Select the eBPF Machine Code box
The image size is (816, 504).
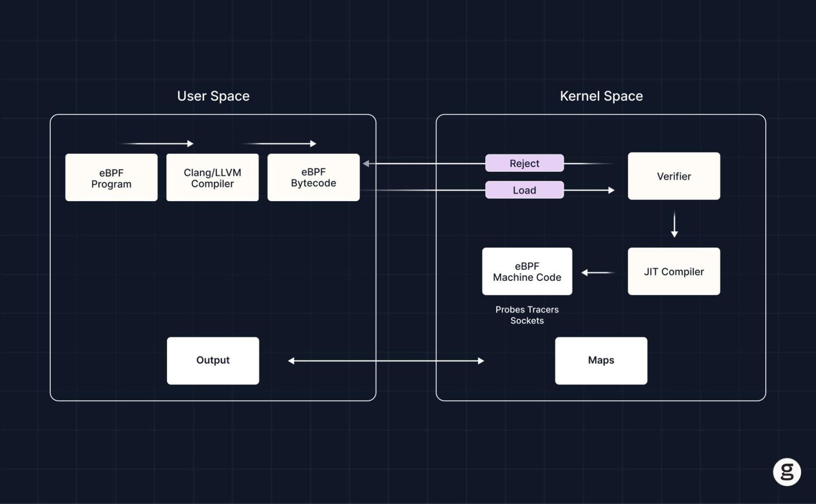point(527,272)
